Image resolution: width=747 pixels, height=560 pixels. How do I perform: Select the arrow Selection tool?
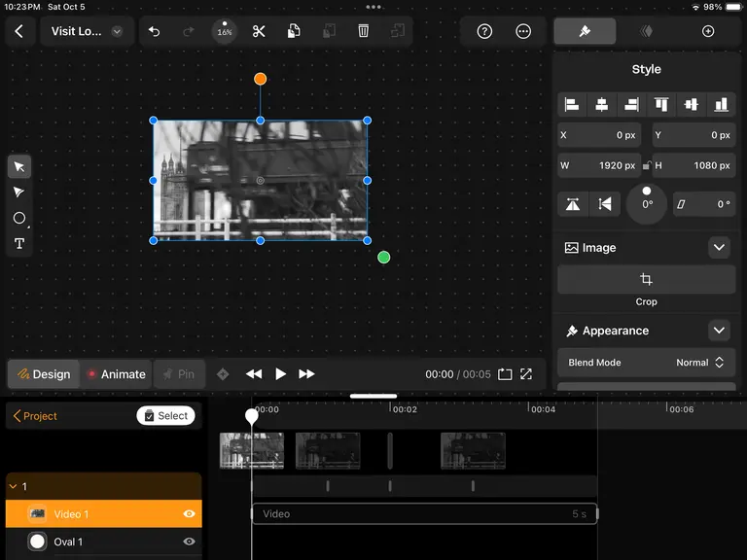tap(19, 166)
